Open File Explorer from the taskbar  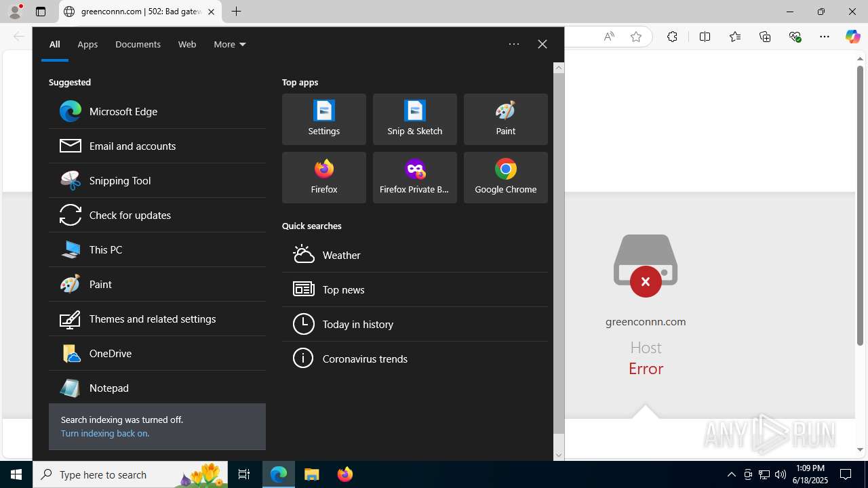(312, 474)
